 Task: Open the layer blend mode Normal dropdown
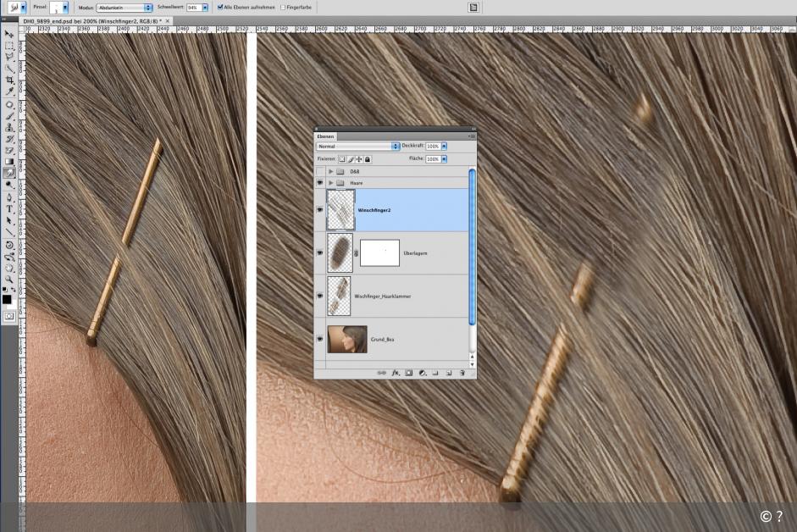pos(357,146)
